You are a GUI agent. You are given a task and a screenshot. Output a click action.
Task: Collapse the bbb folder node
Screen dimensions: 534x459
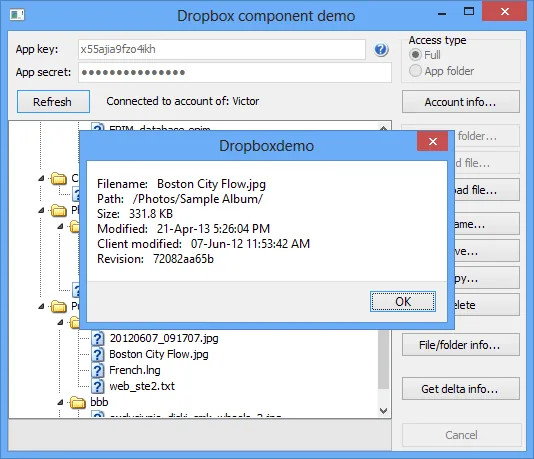60,402
